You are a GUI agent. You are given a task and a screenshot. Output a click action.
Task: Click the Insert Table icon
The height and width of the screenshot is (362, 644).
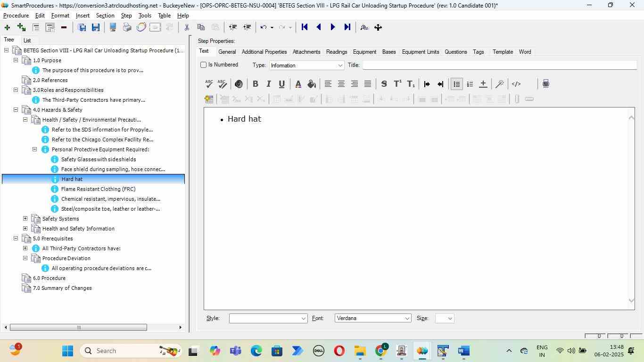coord(209,99)
